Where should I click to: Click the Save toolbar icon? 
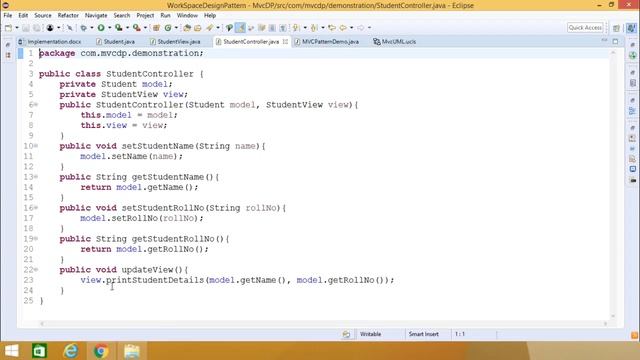coord(26,28)
